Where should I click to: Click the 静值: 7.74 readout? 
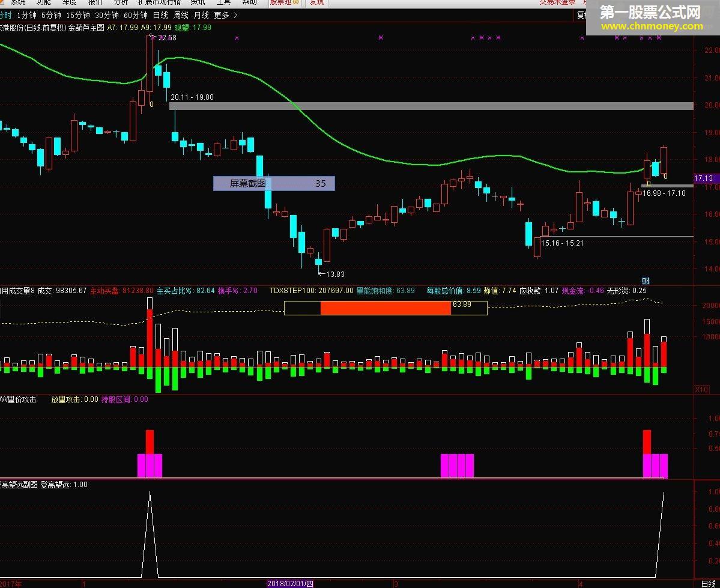point(500,291)
